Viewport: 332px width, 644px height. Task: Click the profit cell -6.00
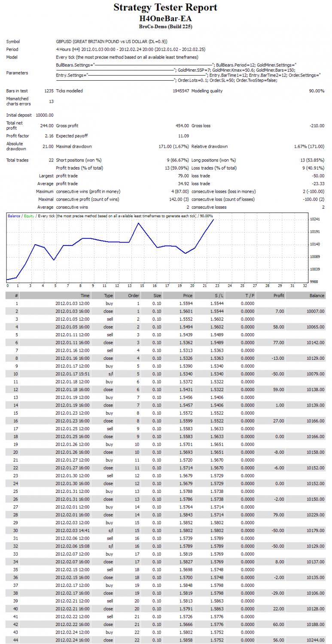tap(278, 468)
